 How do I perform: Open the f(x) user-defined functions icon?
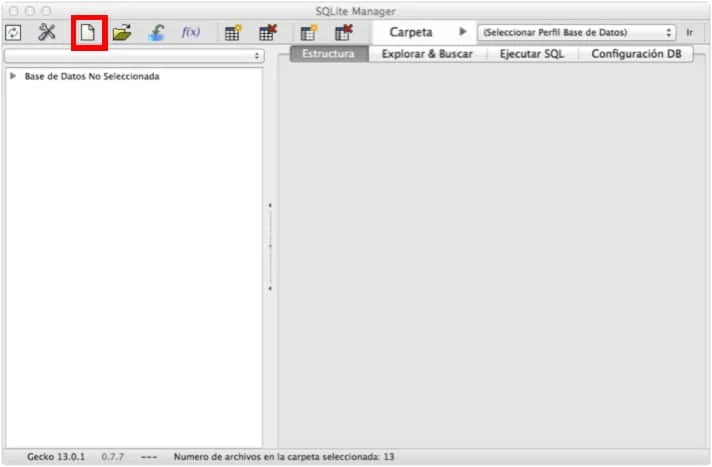coord(191,32)
